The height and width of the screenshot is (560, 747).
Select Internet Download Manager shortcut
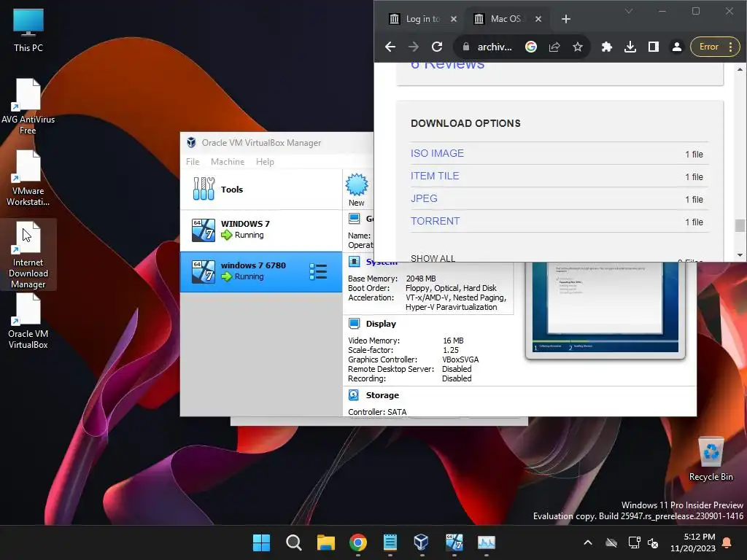click(x=28, y=254)
